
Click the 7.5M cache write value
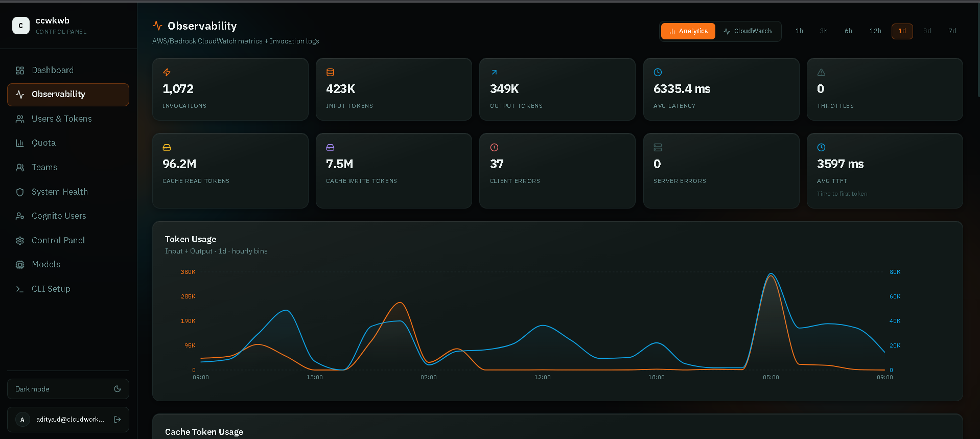pos(339,164)
